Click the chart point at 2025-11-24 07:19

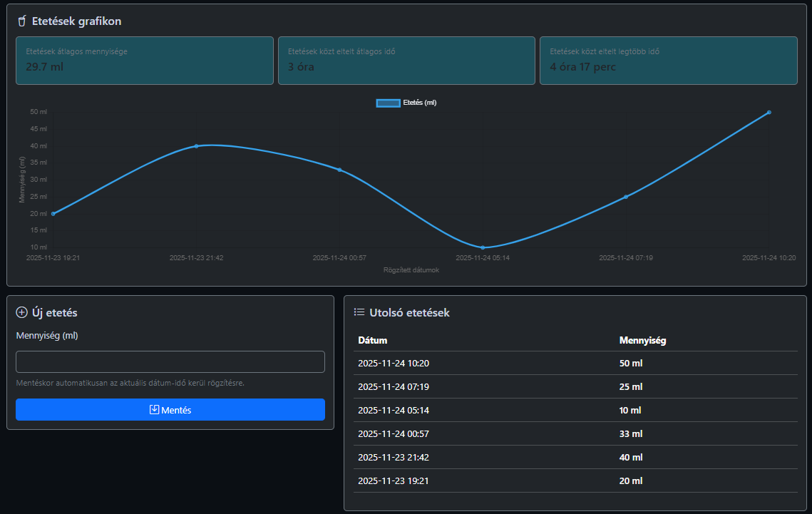(626, 197)
